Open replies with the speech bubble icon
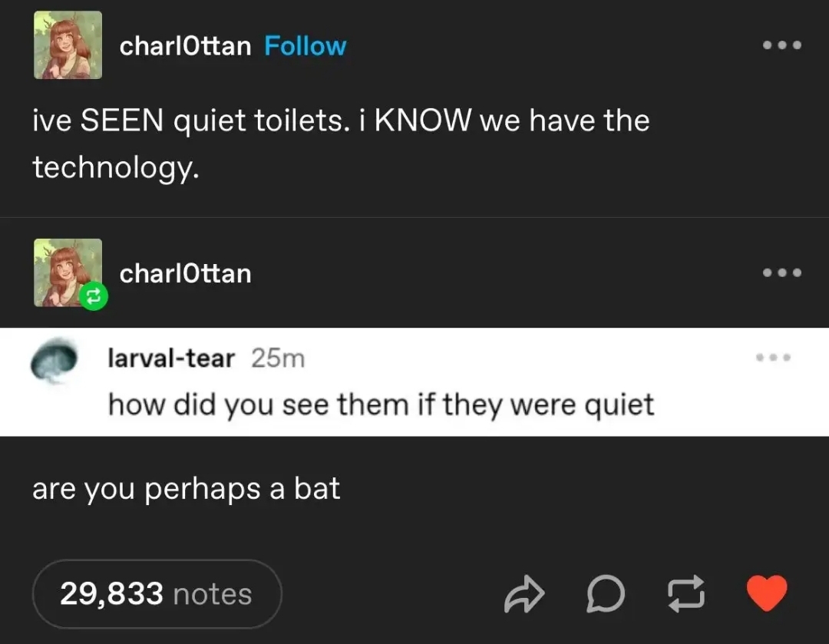Screen dimensions: 829x644 pyautogui.click(x=606, y=594)
